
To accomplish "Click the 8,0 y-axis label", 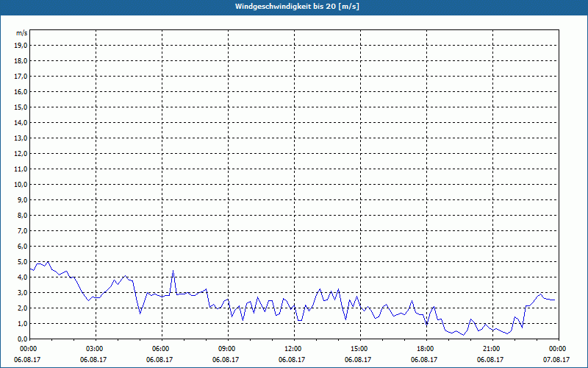I will click(22, 215).
